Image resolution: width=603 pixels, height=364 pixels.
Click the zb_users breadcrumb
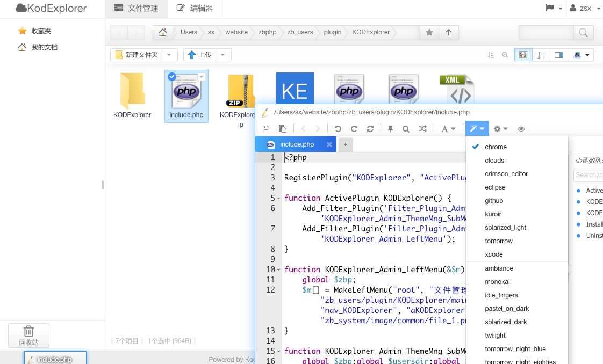tap(300, 32)
